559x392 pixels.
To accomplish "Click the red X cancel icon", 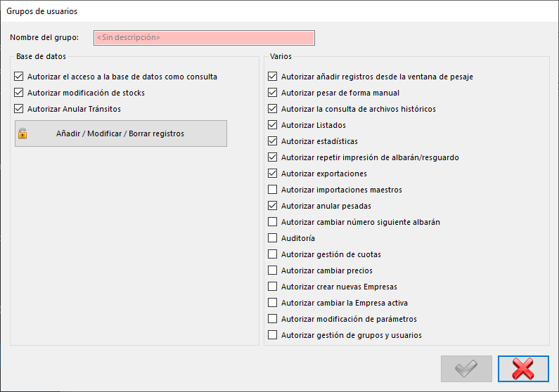I will (x=523, y=369).
